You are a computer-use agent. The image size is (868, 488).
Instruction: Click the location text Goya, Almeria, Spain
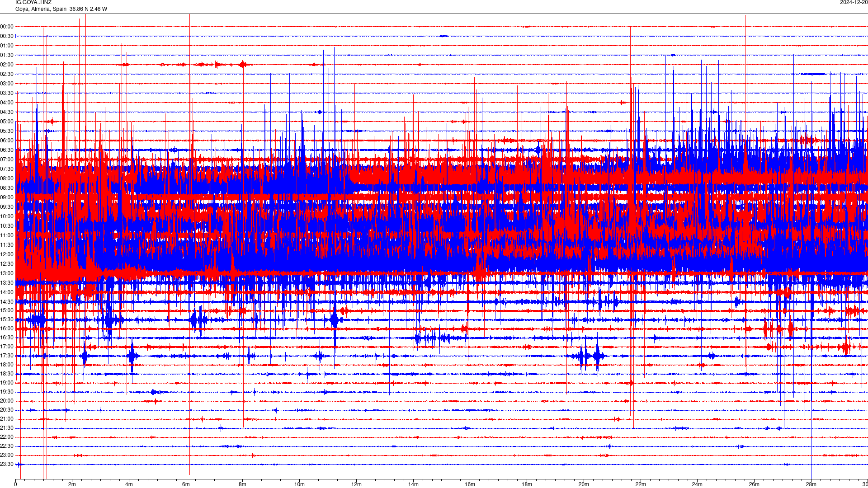(x=41, y=9)
